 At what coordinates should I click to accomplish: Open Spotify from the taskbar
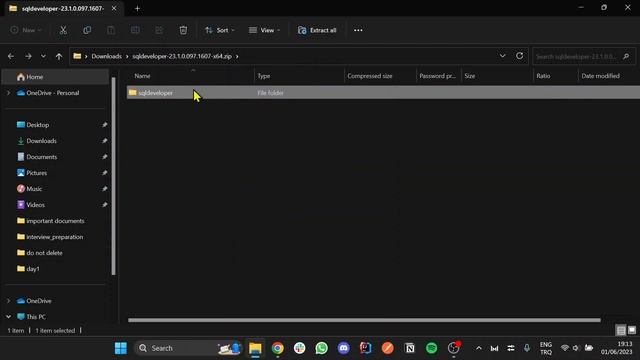click(431, 348)
